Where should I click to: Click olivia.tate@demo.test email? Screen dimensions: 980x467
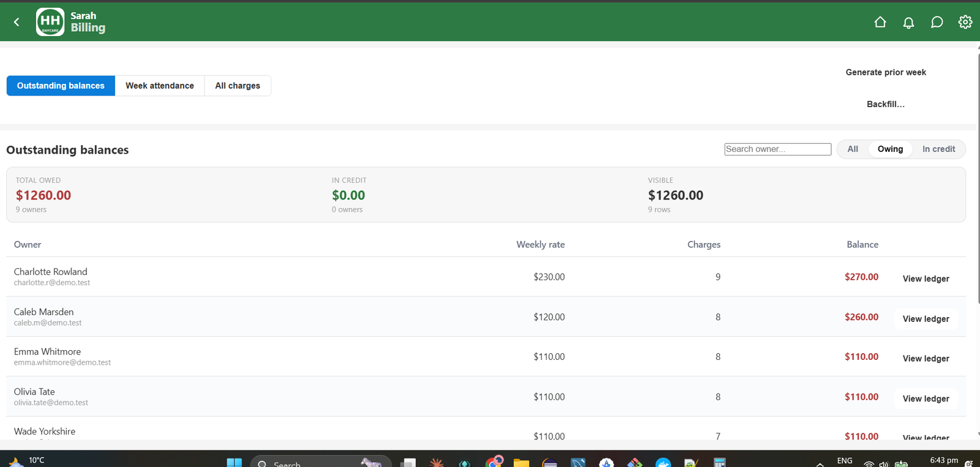[x=51, y=403]
